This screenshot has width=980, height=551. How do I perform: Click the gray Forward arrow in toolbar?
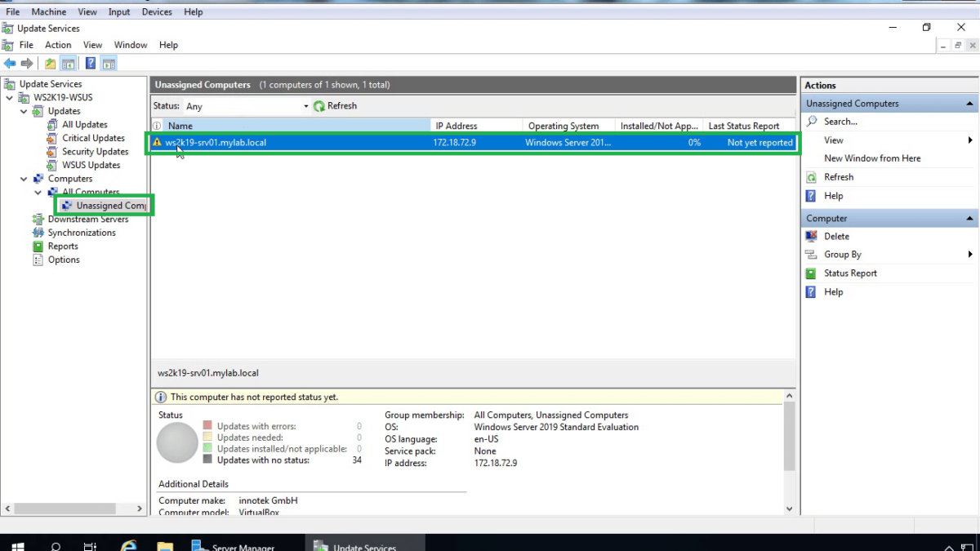click(x=27, y=64)
